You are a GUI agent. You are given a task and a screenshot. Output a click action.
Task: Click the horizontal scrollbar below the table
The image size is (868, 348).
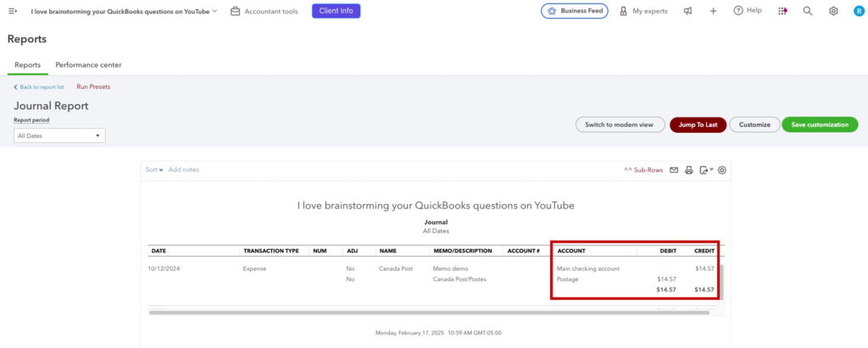click(424, 312)
